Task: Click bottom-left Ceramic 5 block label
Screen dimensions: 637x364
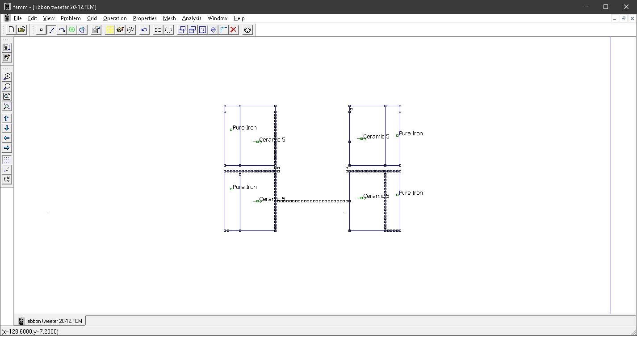Action: pos(272,199)
